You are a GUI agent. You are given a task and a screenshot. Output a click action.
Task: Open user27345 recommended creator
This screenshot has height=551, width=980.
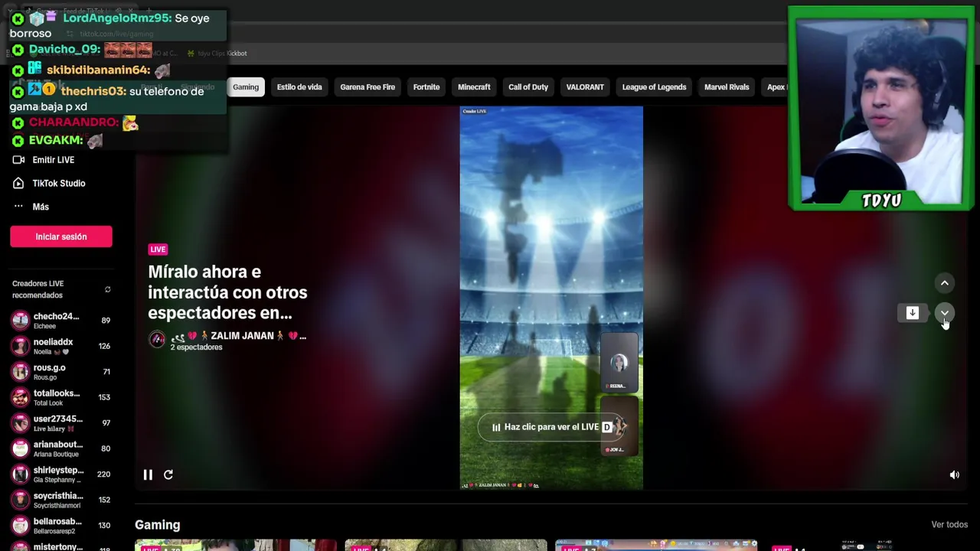coord(61,423)
